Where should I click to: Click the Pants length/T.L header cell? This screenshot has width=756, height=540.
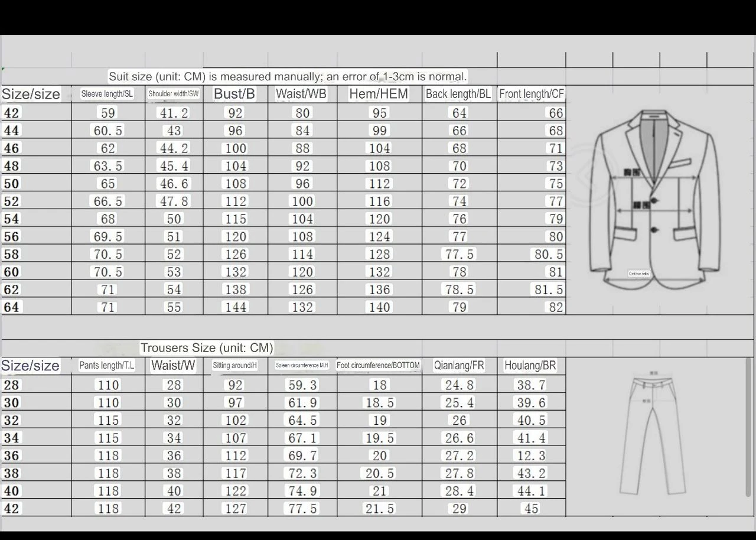point(107,366)
